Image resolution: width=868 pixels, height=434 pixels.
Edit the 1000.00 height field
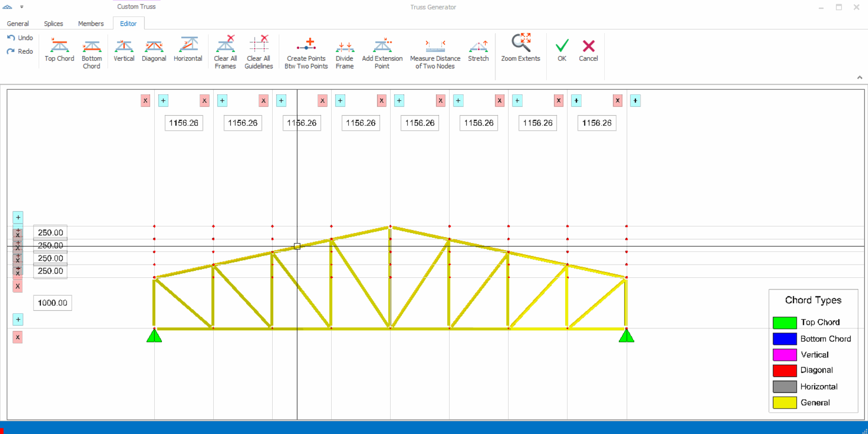coord(52,303)
